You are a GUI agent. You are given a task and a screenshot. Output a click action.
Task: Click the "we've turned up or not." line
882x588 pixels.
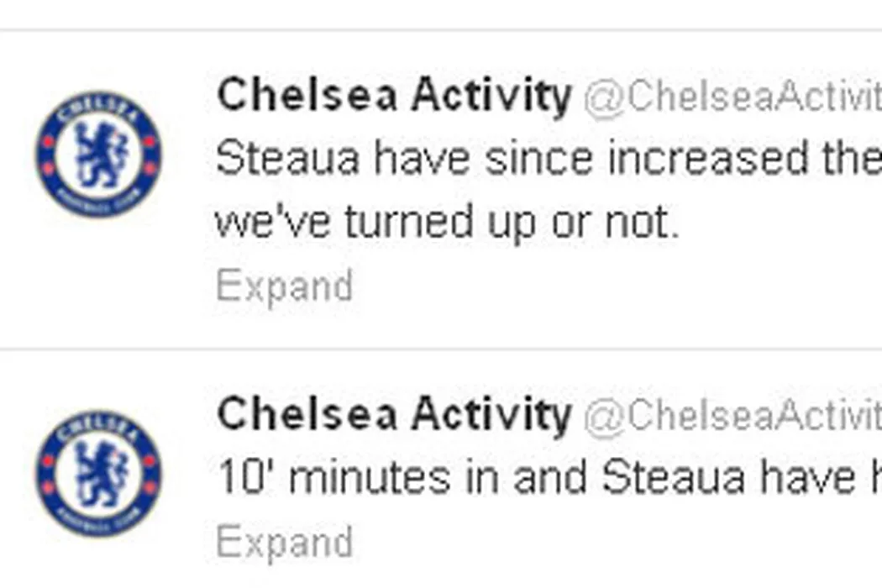[446, 222]
